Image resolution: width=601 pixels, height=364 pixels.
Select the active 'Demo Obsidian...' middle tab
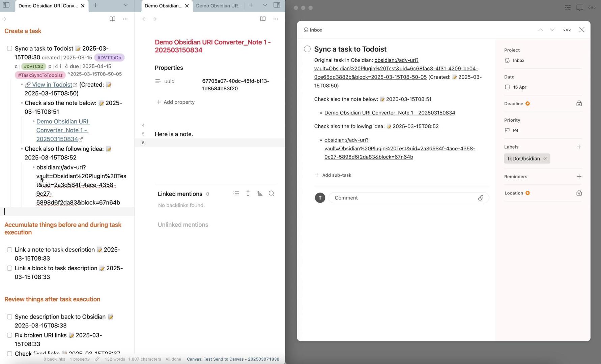[x=163, y=6]
